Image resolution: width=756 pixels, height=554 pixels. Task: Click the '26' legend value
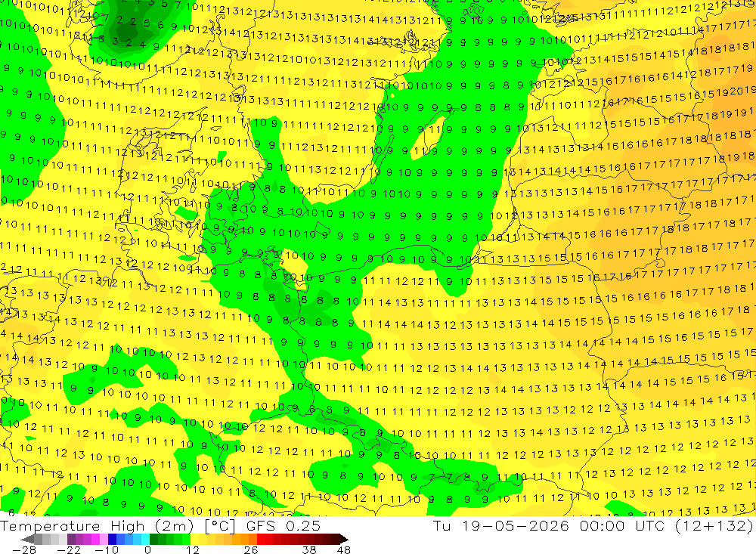tap(251, 549)
